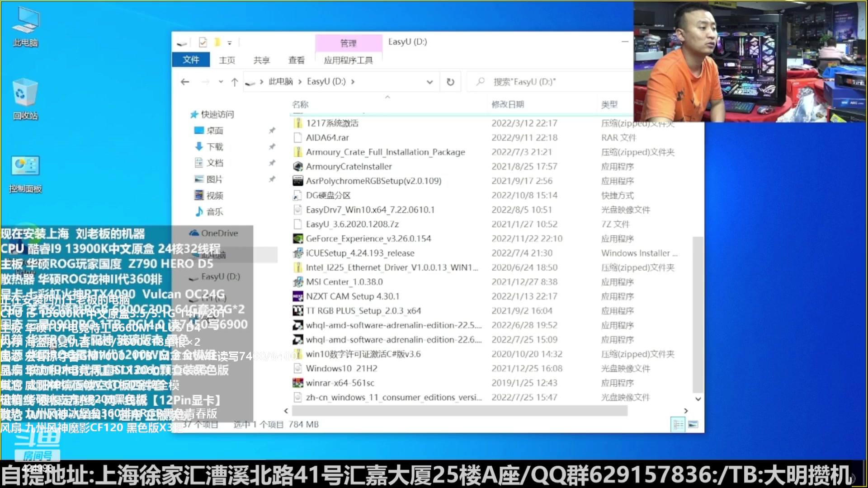
Task: Refresh the EasyU (D:) folder
Action: pyautogui.click(x=450, y=82)
